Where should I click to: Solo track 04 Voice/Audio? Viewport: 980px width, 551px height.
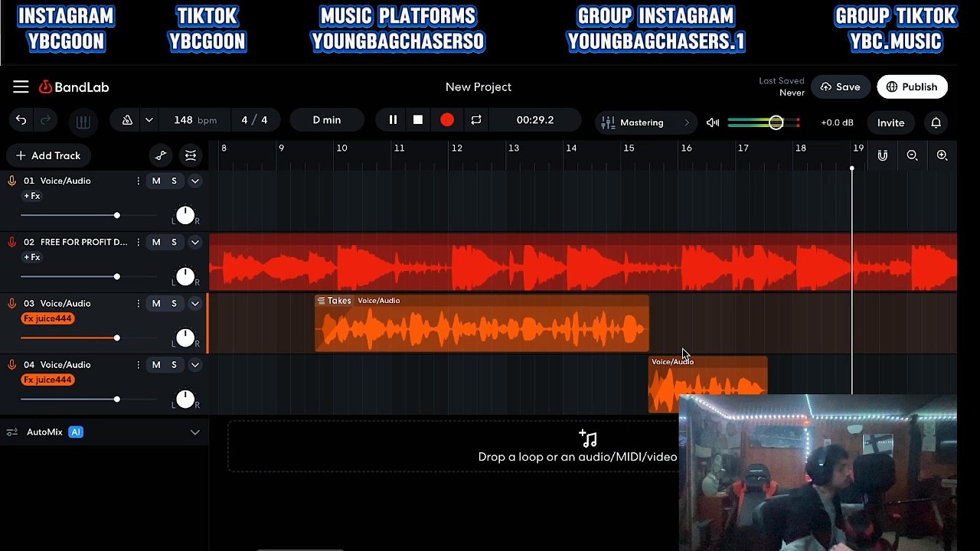(x=174, y=364)
